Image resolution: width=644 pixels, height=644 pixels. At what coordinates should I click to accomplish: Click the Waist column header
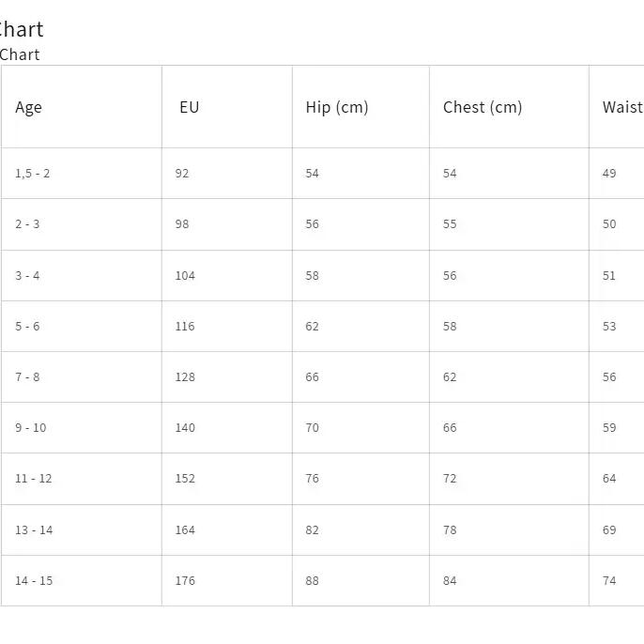(x=617, y=107)
